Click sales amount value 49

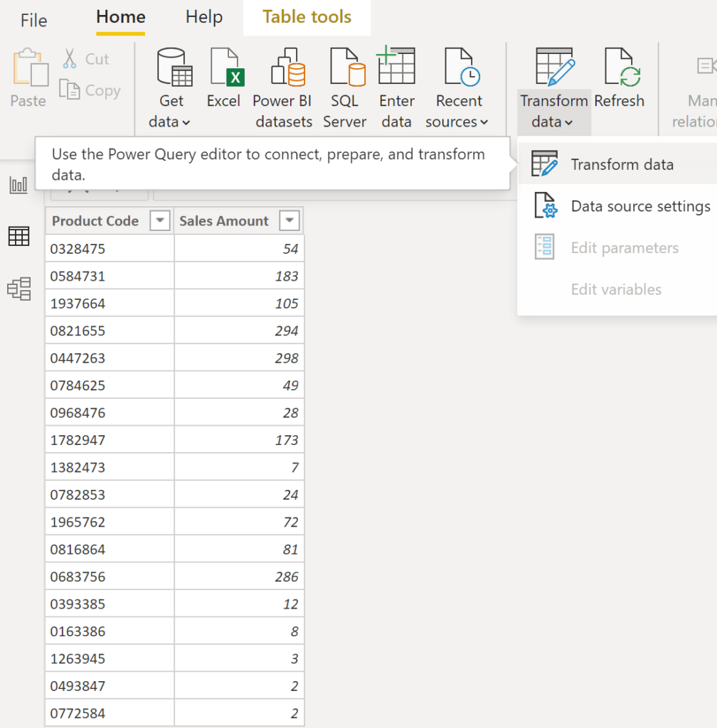coord(291,385)
